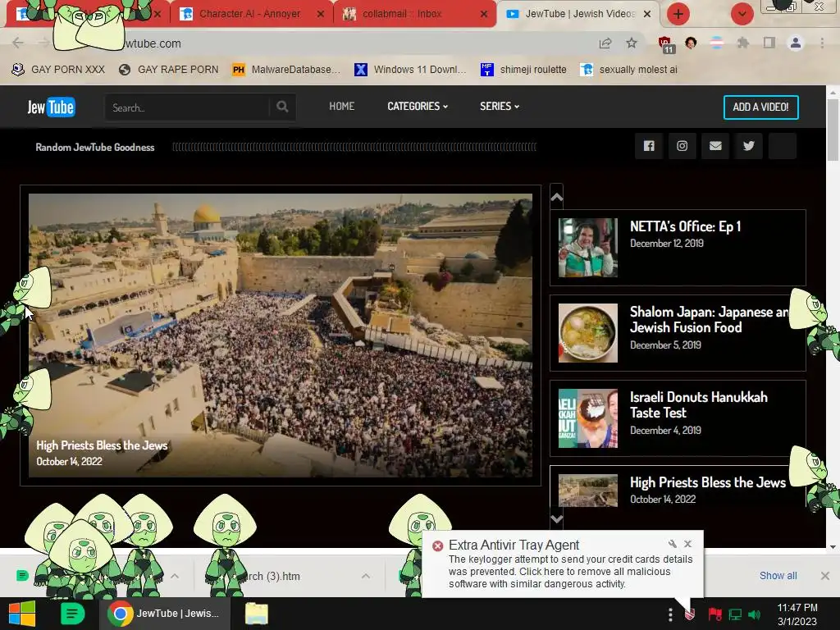This screenshot has width=840, height=630.
Task: Click the Extra Antivir Tray Agent notification text
Action: [x=570, y=572]
